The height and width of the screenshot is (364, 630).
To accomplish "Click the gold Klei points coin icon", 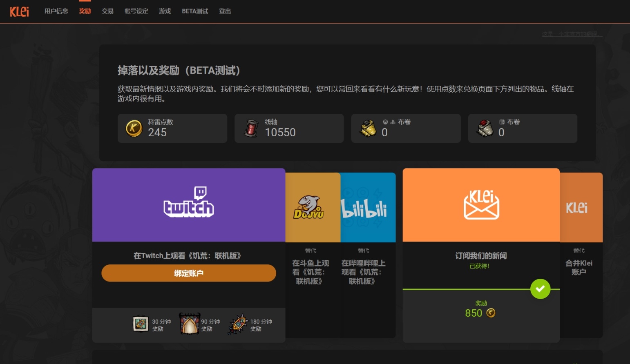I will point(134,128).
